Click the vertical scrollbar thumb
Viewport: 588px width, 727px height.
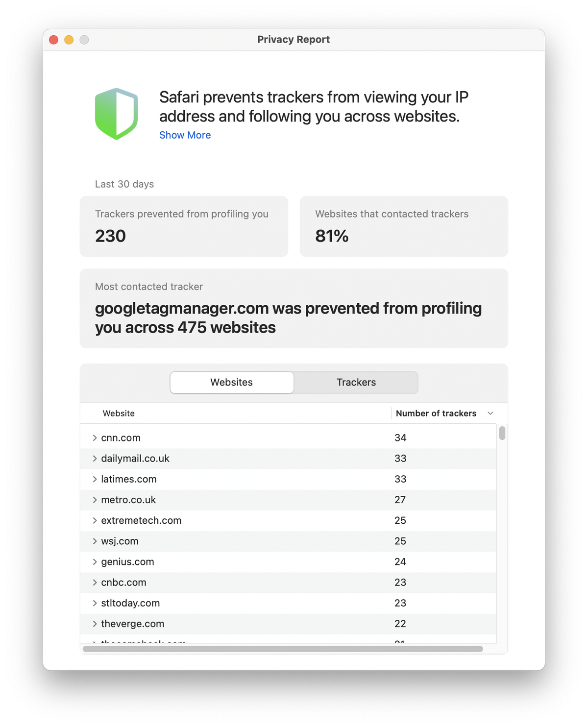[x=502, y=433]
